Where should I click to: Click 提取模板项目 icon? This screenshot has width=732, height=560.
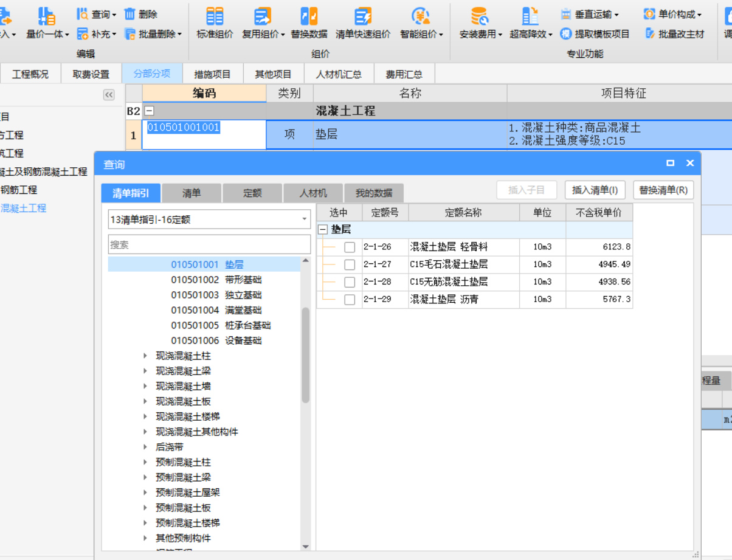click(566, 34)
